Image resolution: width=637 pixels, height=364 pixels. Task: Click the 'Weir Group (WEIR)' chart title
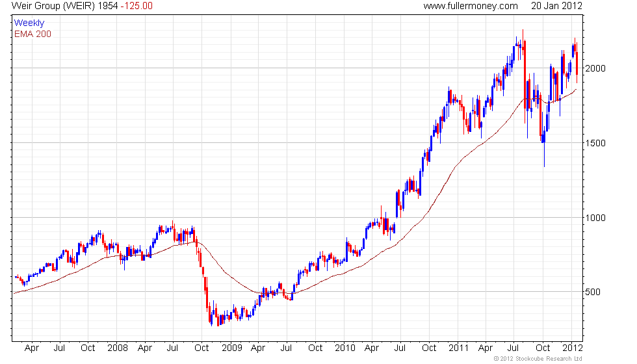tap(53, 6)
